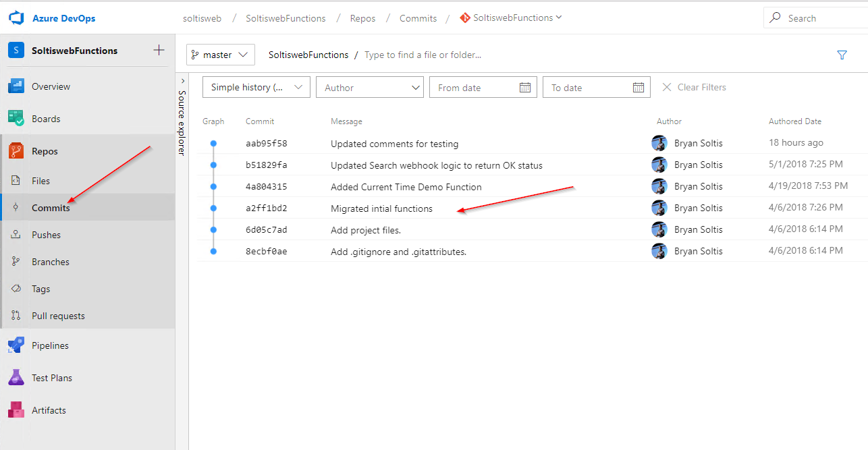Click the Azure DevOps logo icon

[17, 18]
